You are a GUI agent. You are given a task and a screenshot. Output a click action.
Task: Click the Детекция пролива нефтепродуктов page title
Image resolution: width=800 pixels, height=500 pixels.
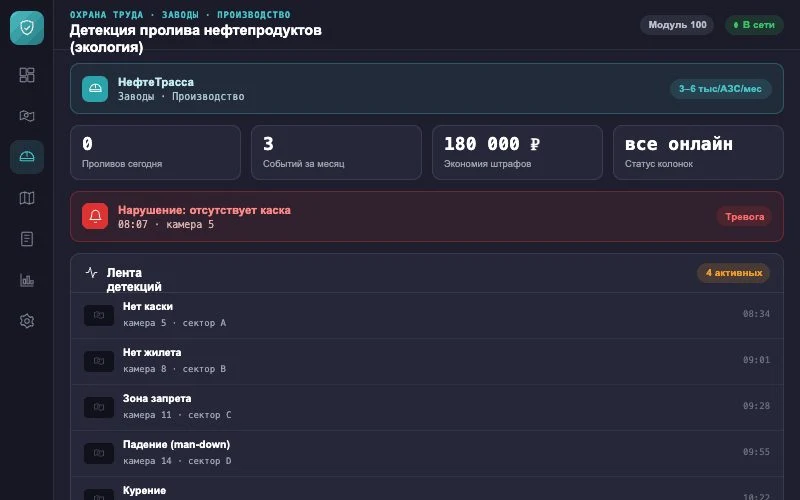(x=196, y=38)
